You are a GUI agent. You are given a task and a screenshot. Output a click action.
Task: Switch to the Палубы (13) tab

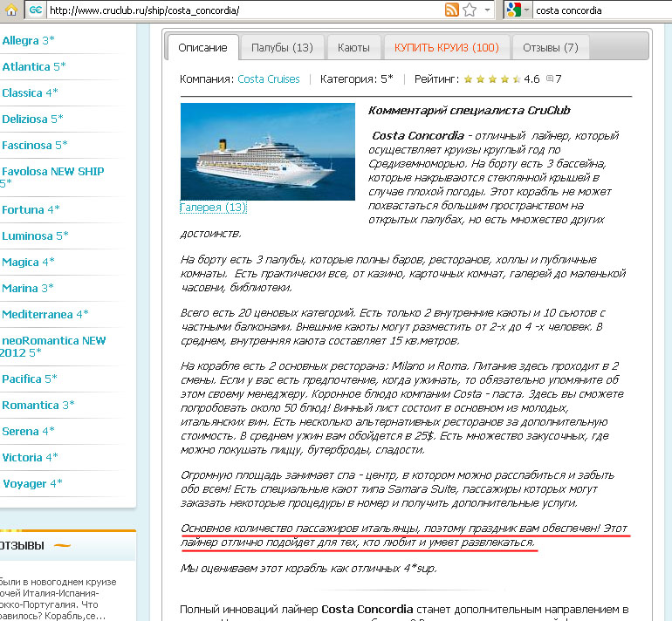[x=282, y=47]
